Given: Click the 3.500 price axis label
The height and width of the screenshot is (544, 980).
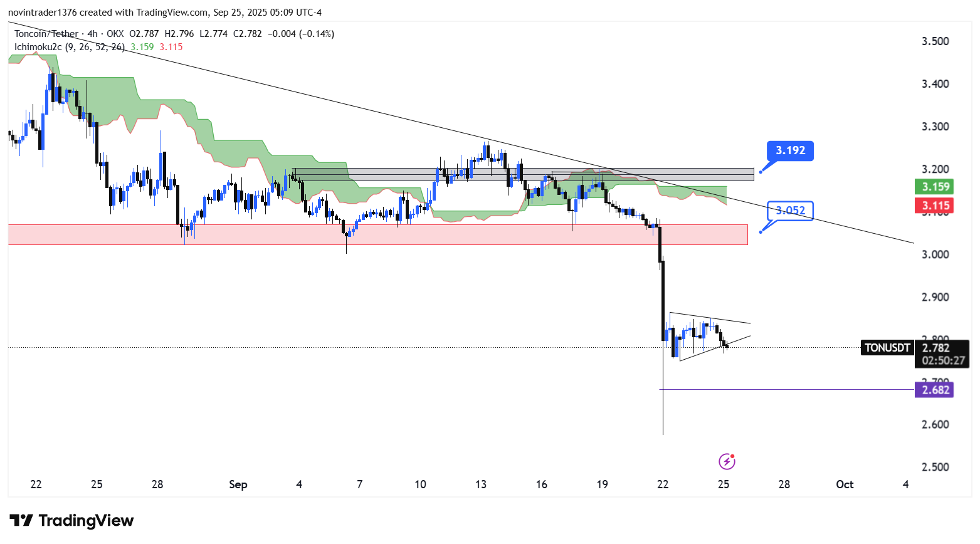Looking at the screenshot, I should [935, 41].
